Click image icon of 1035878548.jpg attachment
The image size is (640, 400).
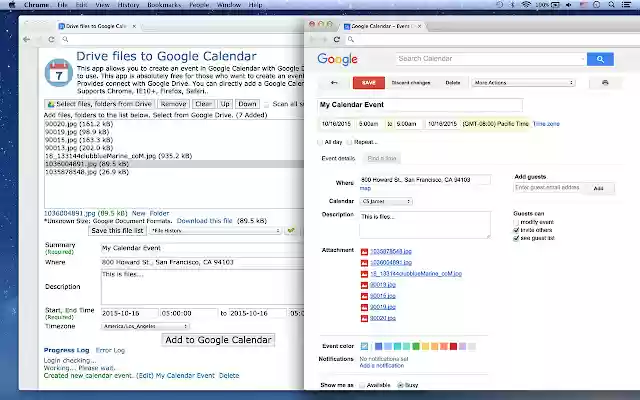364,252
